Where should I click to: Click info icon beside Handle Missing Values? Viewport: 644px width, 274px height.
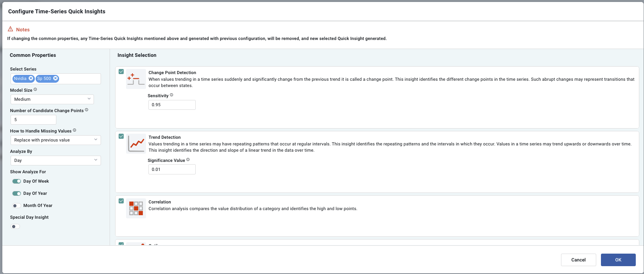click(x=74, y=131)
